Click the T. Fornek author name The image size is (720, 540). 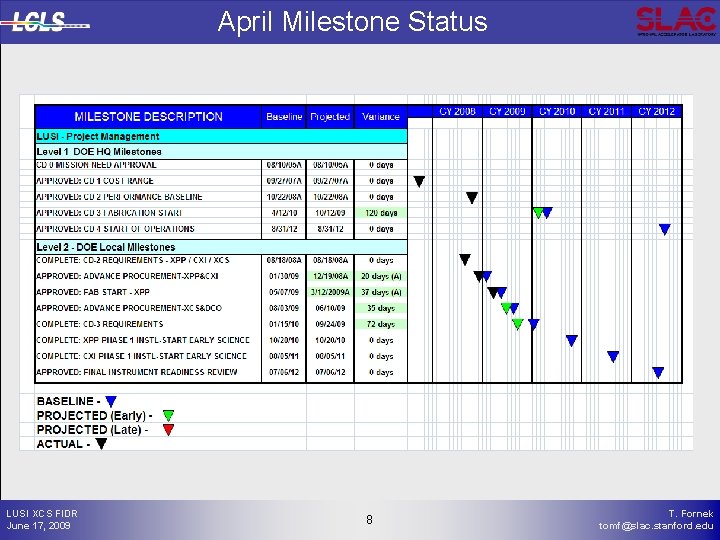[691, 513]
